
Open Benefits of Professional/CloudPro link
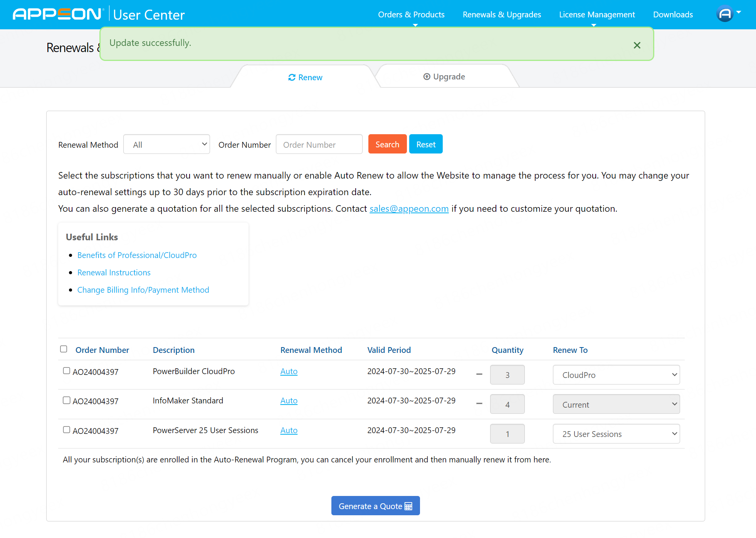click(x=137, y=255)
